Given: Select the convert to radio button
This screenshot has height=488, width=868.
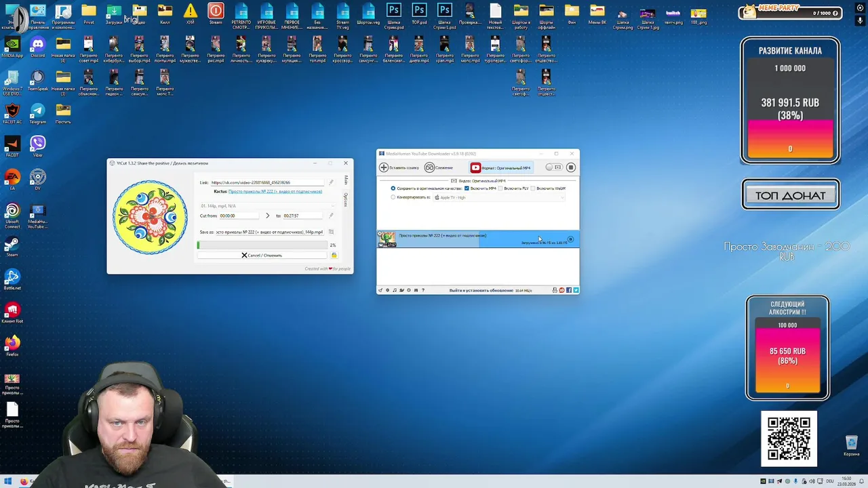Looking at the screenshot, I should tap(393, 197).
